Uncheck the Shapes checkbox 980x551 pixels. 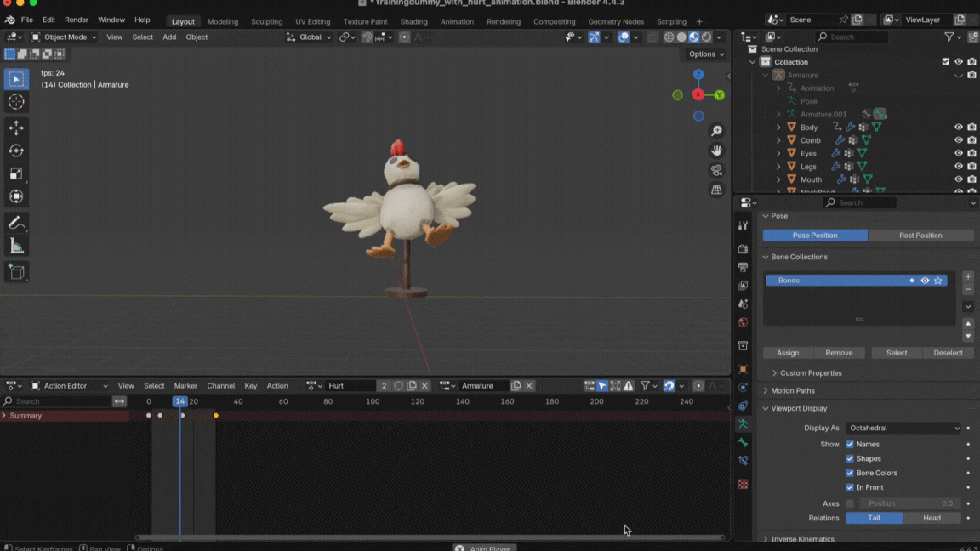[x=849, y=458]
